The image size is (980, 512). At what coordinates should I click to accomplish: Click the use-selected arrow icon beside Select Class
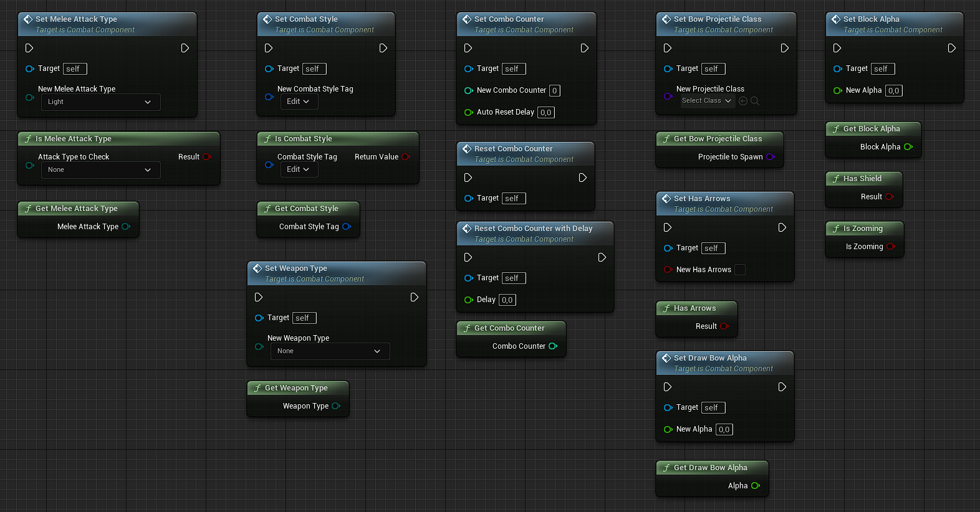pos(743,101)
